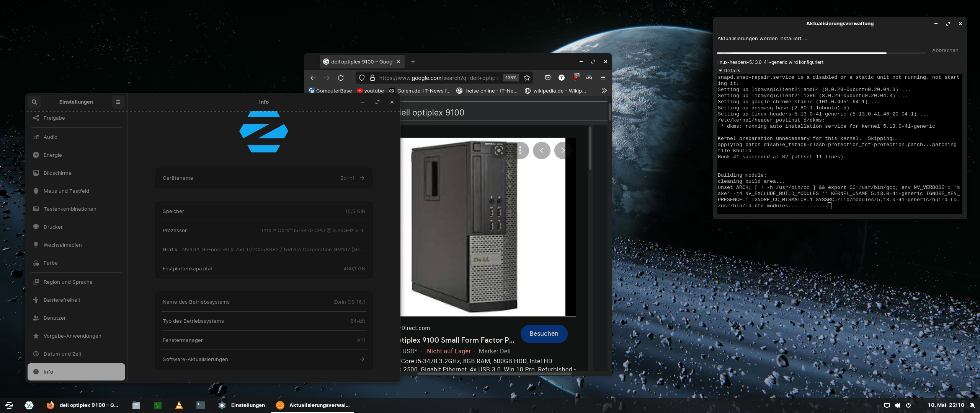Open the Zorin start menu
The image size is (980, 413).
pos(9,405)
